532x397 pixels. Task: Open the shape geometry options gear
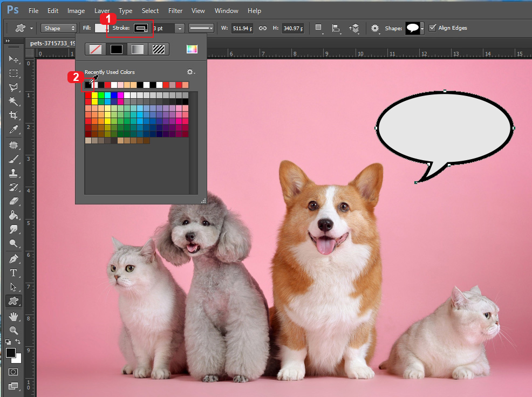[x=374, y=28]
